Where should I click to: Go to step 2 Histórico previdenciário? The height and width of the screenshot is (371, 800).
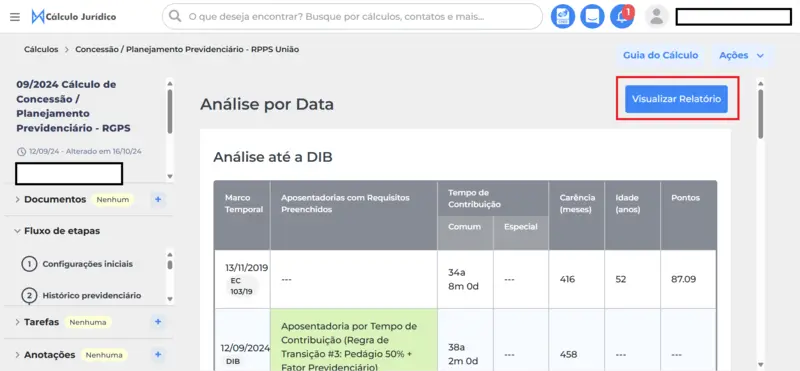tap(81, 295)
